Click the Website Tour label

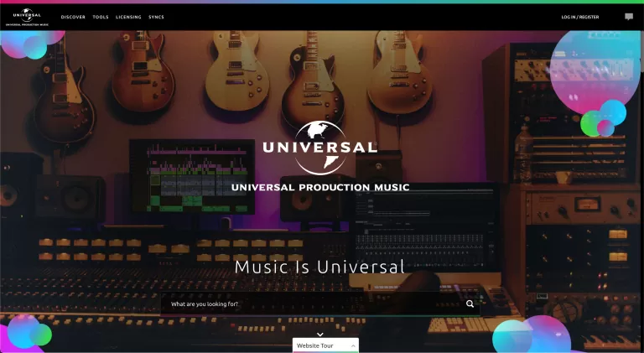pos(315,345)
